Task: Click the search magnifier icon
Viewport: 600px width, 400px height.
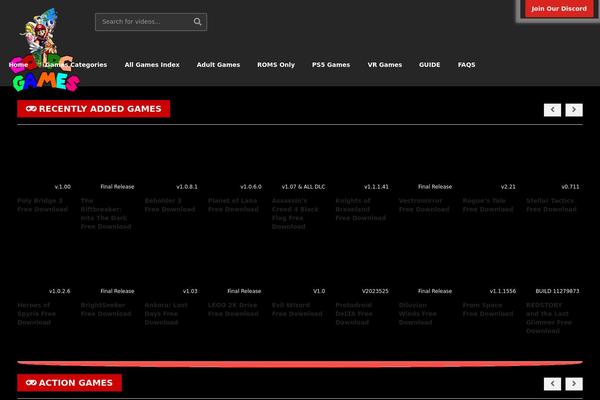Action: [198, 21]
